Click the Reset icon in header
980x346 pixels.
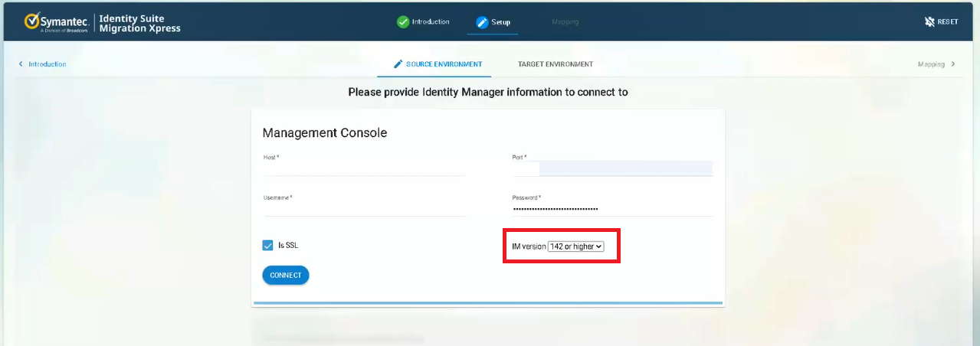point(929,22)
